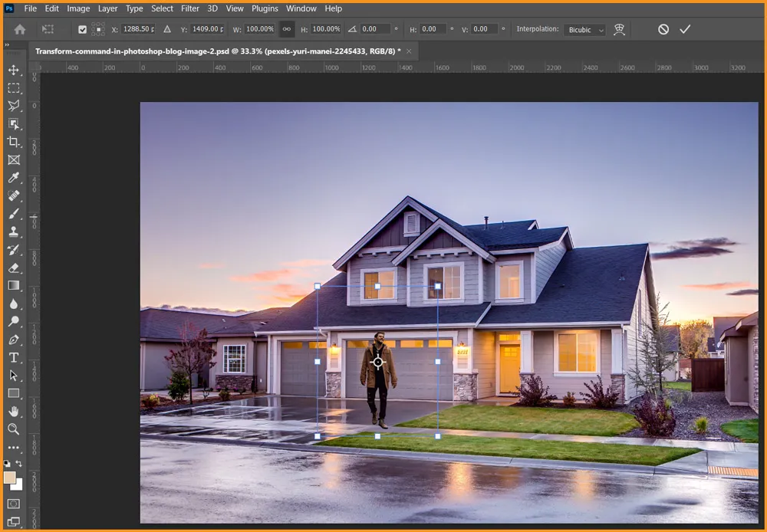Activate the Hand tool

pos(14,412)
